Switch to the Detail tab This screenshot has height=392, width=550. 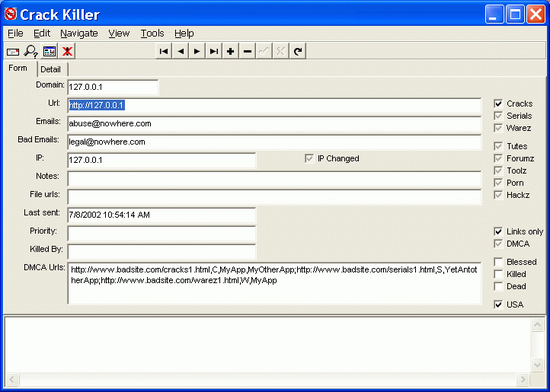pos(51,69)
